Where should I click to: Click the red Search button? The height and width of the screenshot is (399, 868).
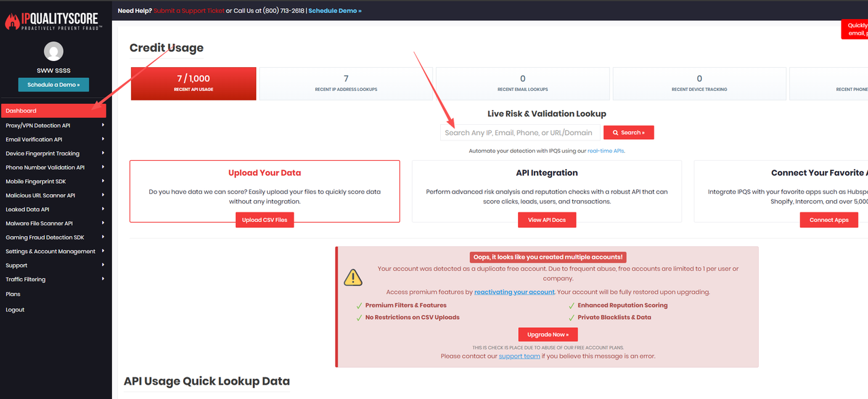coord(629,132)
